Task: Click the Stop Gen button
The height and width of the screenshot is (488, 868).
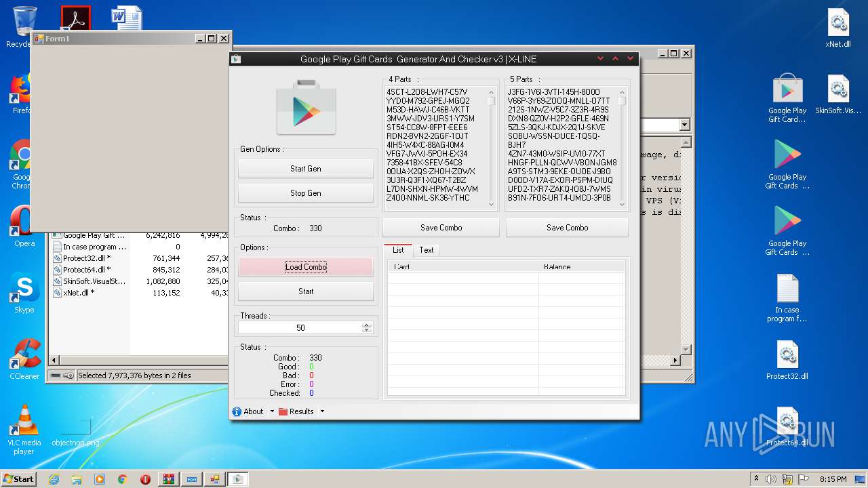Action: point(305,193)
